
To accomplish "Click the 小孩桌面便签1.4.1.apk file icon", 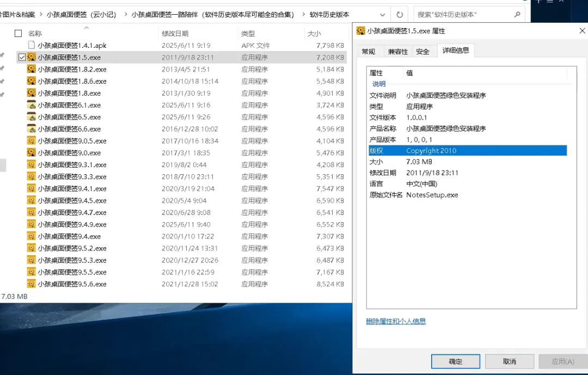I will coord(32,45).
